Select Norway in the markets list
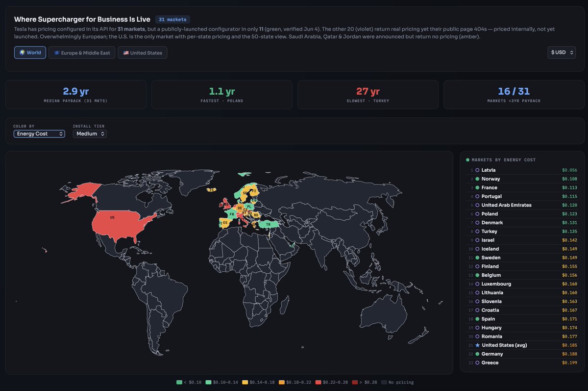 (522, 179)
